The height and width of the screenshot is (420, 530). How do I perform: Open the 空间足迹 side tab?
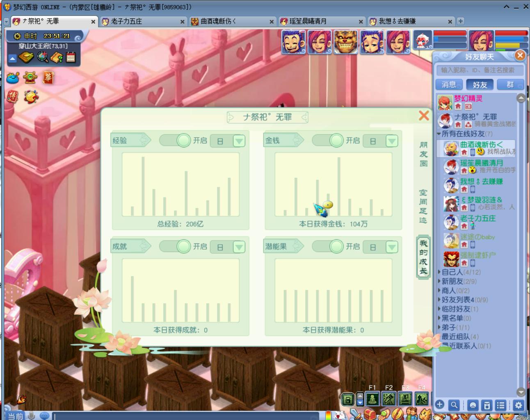pos(423,206)
